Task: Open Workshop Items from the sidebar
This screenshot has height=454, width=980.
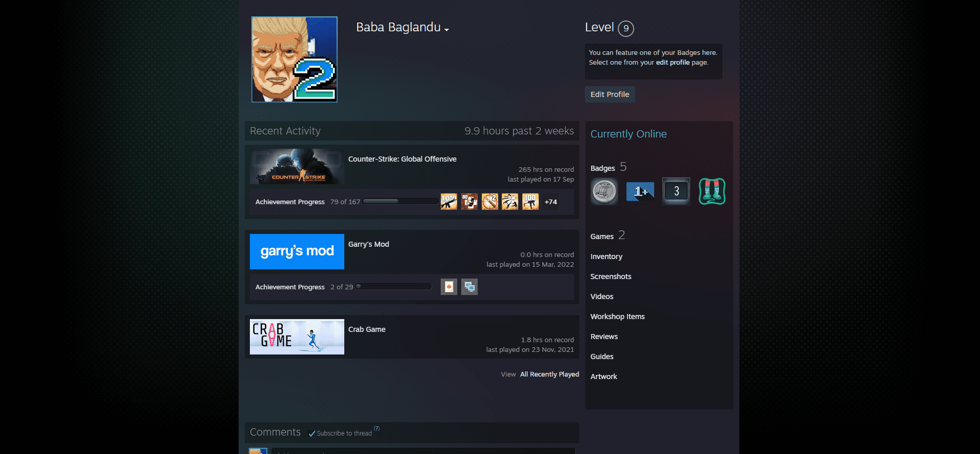Action: (617, 317)
